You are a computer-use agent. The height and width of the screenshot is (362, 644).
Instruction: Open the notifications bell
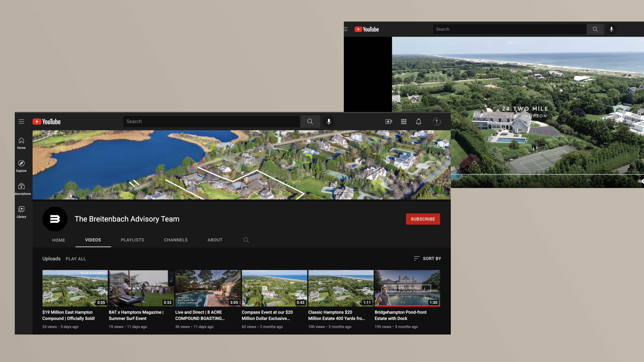point(418,121)
